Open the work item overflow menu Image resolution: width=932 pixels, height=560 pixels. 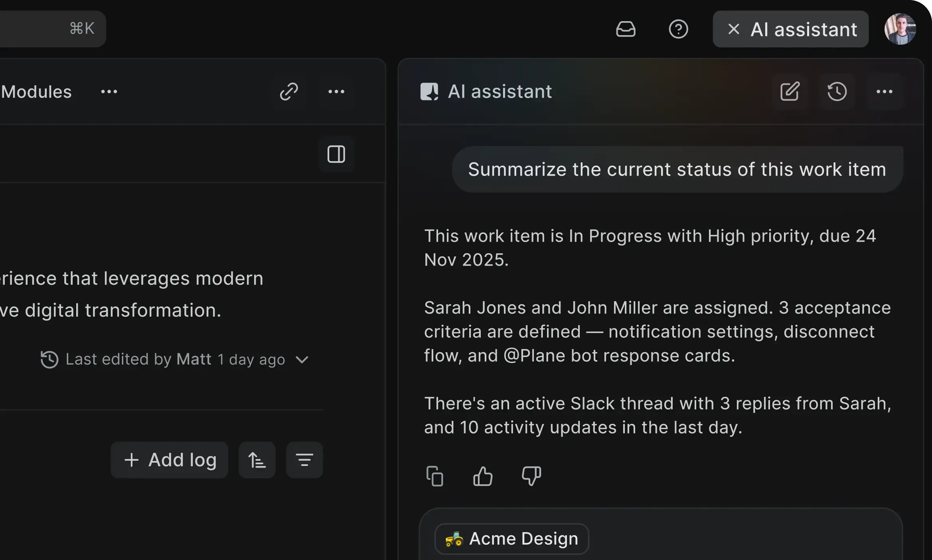click(337, 91)
